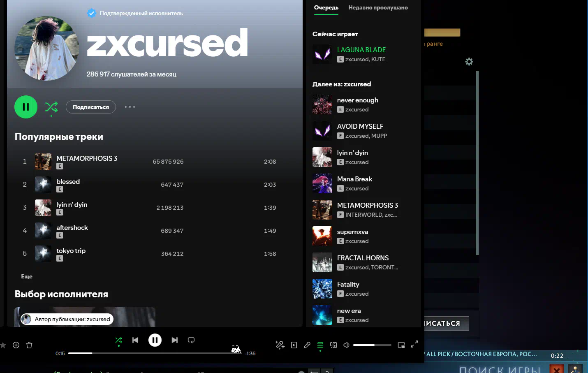Image resolution: width=588 pixels, height=373 pixels.
Task: Click the red X cancel search button in Dota
Action: tap(557, 369)
